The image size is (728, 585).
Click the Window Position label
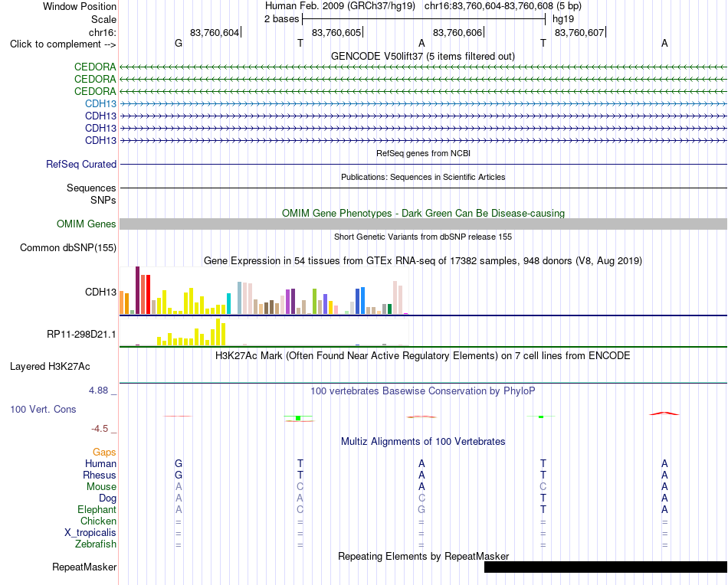pyautogui.click(x=80, y=6)
